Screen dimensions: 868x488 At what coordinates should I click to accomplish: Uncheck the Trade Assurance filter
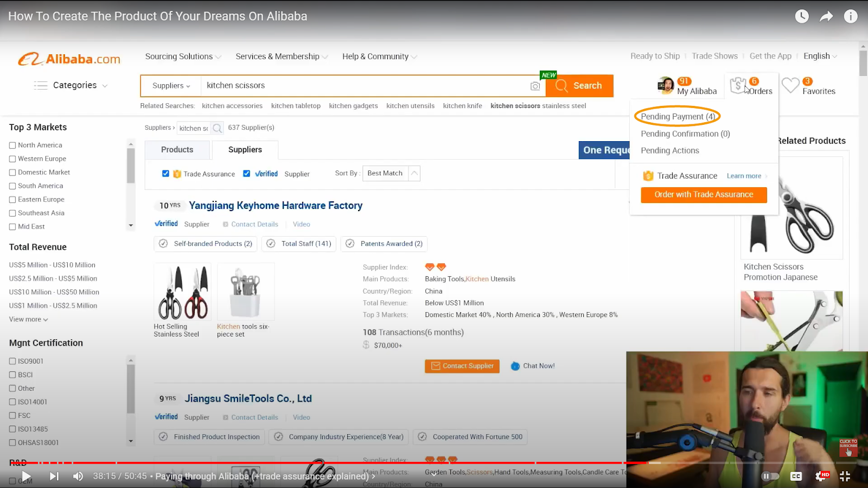click(165, 174)
